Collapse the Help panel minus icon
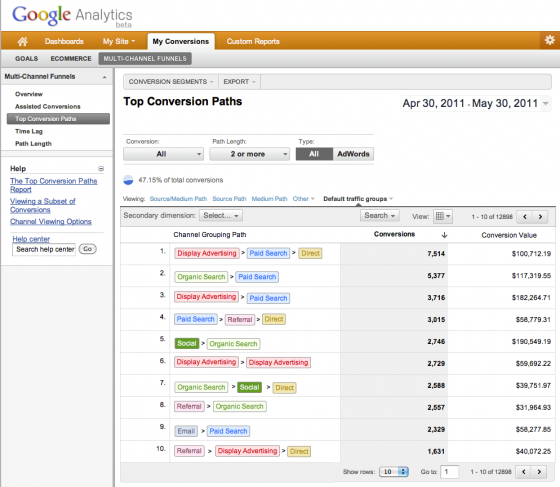Image resolution: width=560 pixels, height=487 pixels. (x=101, y=169)
